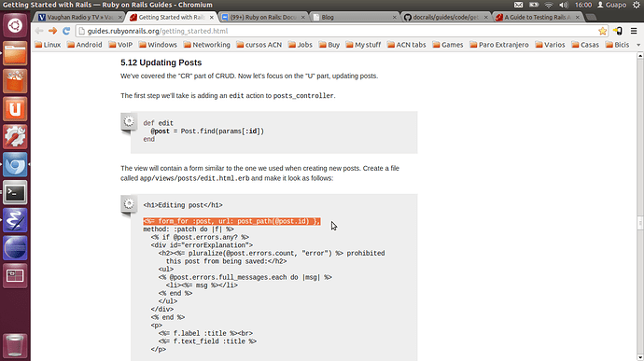Bookmark this page with the star
The width and height of the screenshot is (644, 361).
pos(603,31)
